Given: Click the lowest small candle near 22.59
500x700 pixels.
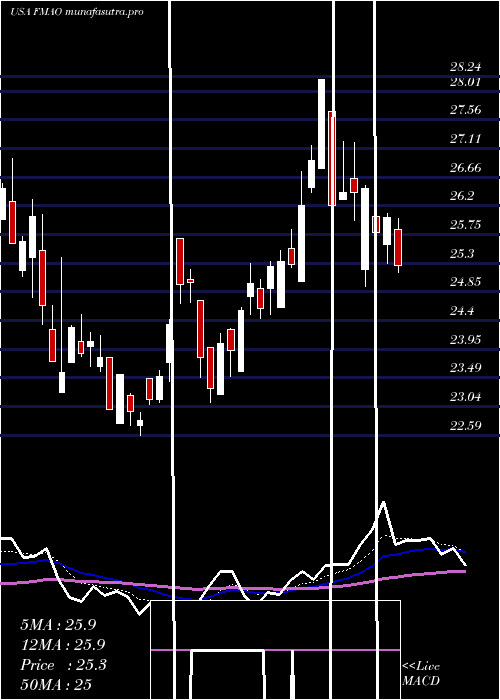Looking at the screenshot, I should click(x=140, y=423).
